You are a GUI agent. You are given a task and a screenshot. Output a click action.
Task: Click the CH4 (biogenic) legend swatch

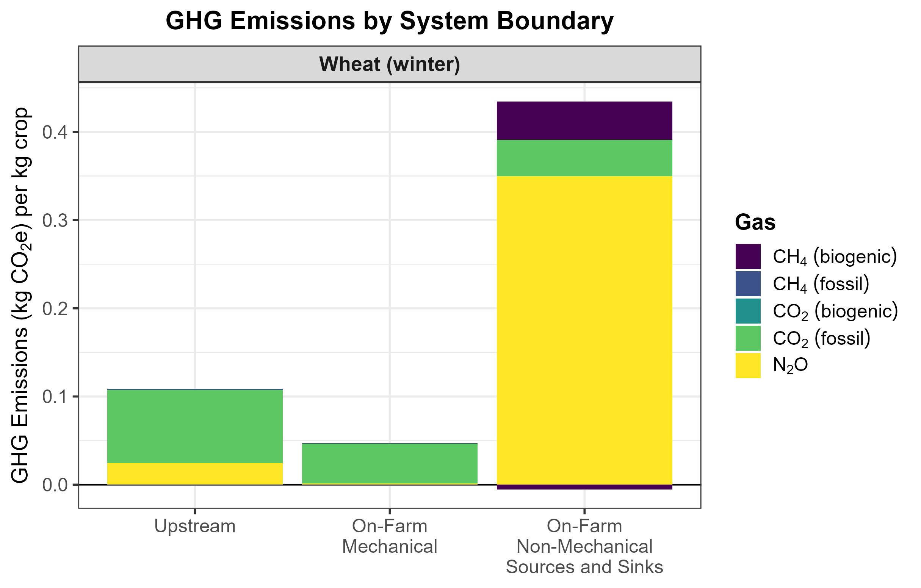[748, 256]
